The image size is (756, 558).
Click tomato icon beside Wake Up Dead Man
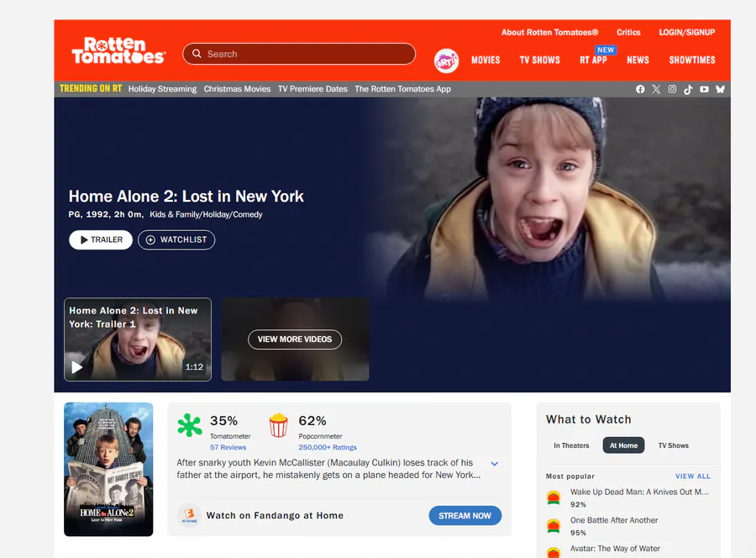(x=554, y=497)
